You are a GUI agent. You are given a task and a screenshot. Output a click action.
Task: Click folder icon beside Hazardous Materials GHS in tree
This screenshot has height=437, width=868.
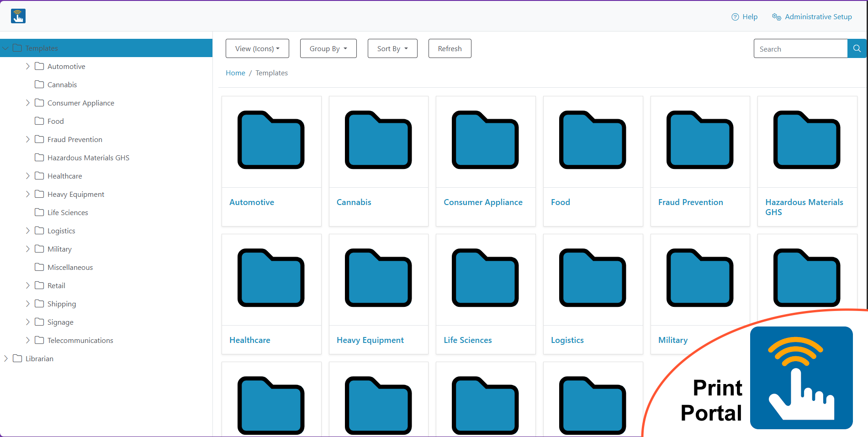tap(40, 158)
